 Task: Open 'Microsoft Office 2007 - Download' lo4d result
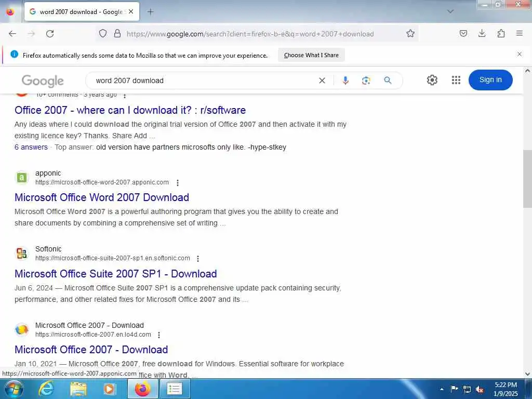[x=91, y=350]
